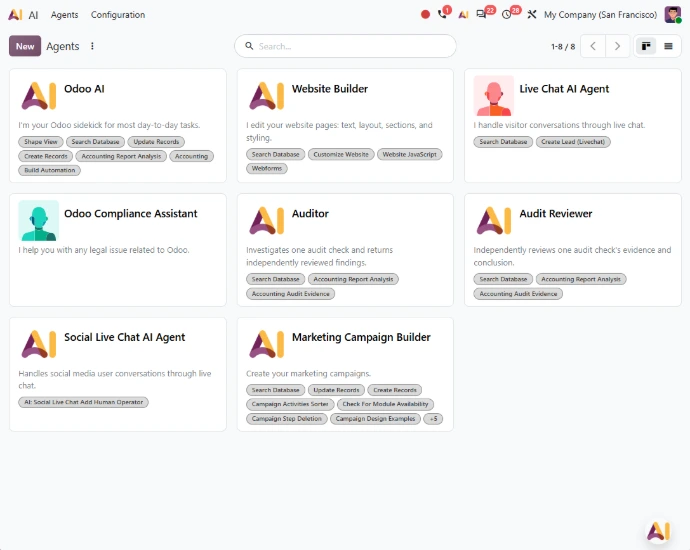Click AI: Social Live Chat Add Human Operator tag
The image size is (690, 550).
tap(84, 402)
